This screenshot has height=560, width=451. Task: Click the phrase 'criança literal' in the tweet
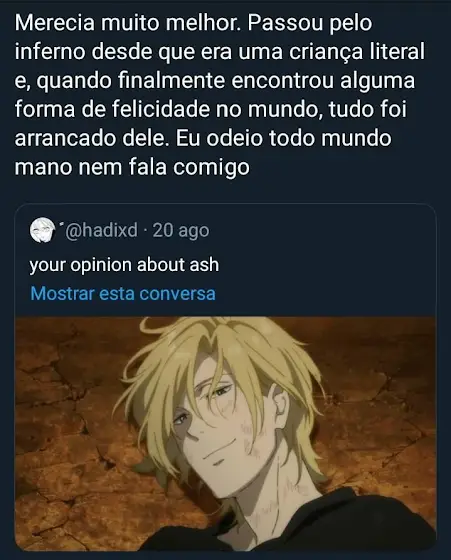[x=357, y=52]
